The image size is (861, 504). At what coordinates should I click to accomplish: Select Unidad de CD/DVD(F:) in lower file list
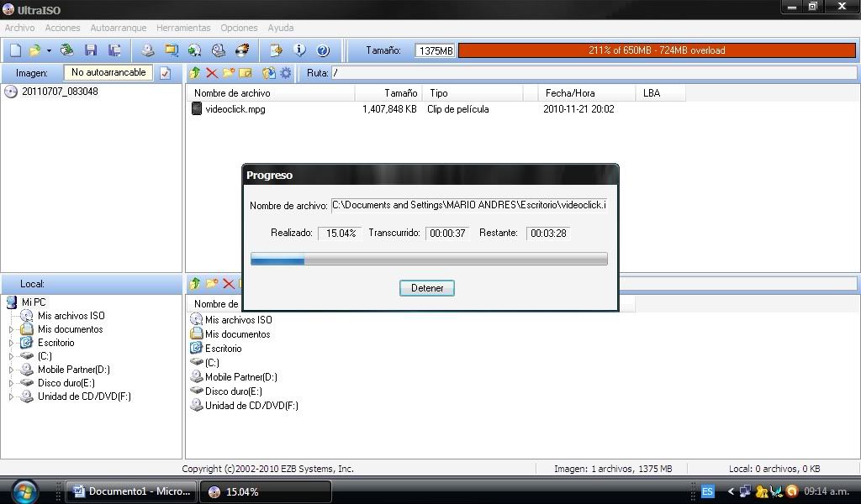coord(251,405)
